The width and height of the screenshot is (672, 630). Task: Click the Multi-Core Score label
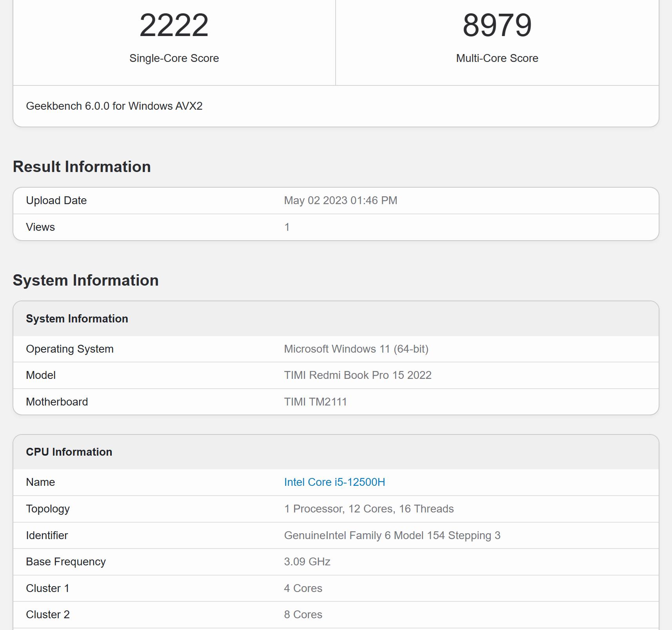pyautogui.click(x=496, y=58)
